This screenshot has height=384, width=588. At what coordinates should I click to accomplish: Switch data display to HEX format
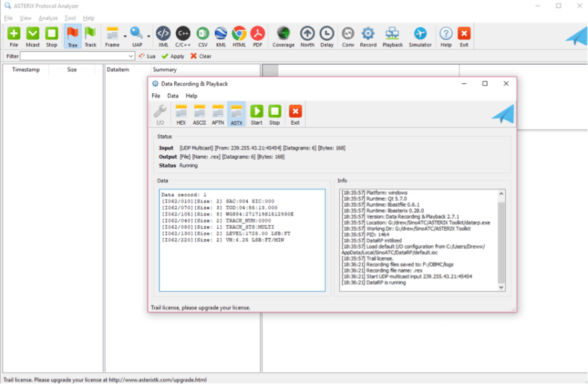click(x=181, y=114)
